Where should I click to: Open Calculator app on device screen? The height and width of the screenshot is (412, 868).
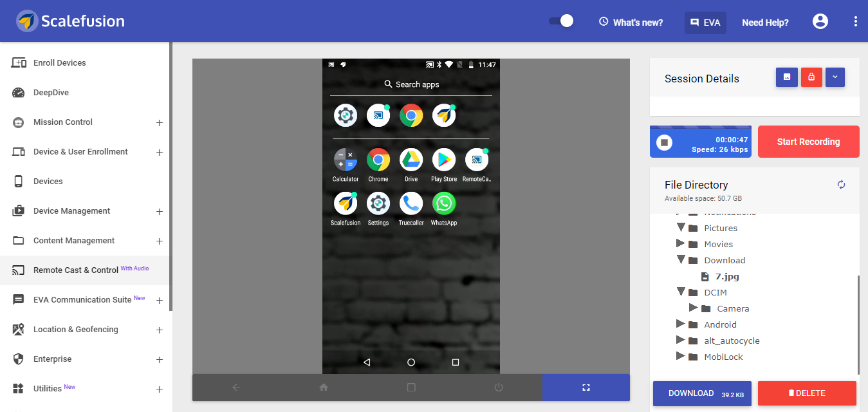click(x=346, y=165)
